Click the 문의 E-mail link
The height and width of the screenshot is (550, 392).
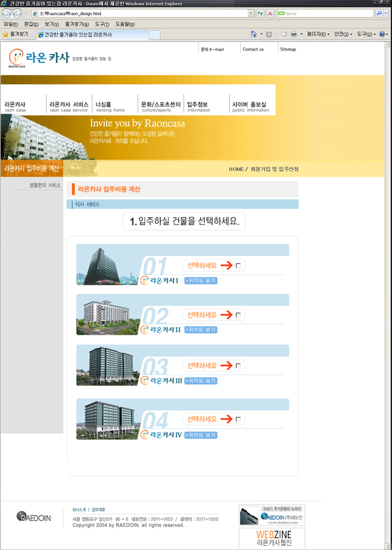212,49
